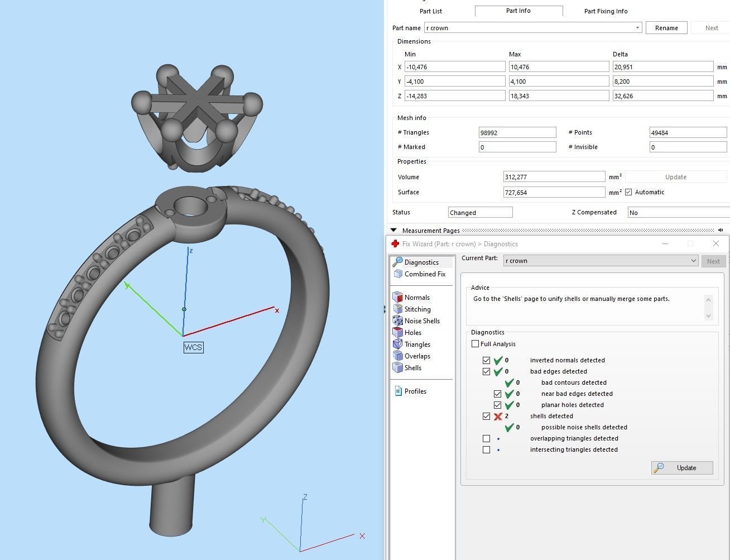The height and width of the screenshot is (560, 730).
Task: Uncheck planar holes detected checkbox
Action: [x=497, y=405]
